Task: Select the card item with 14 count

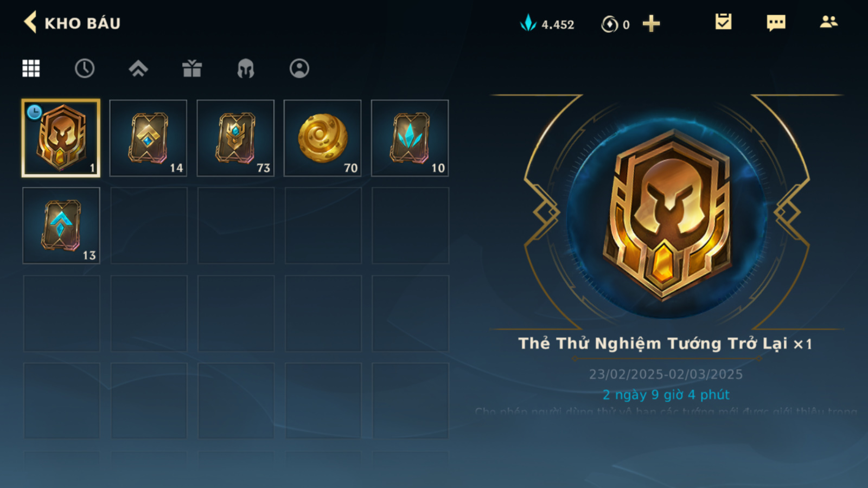Action: pyautogui.click(x=148, y=138)
